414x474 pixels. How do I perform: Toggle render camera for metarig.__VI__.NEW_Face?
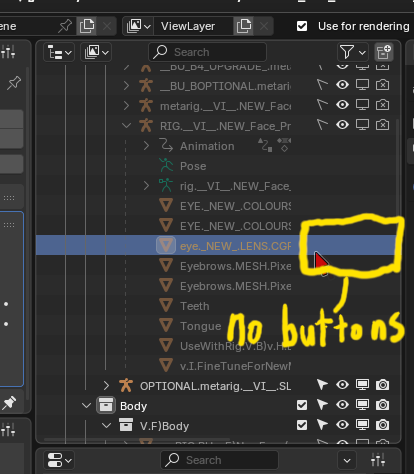point(382,105)
